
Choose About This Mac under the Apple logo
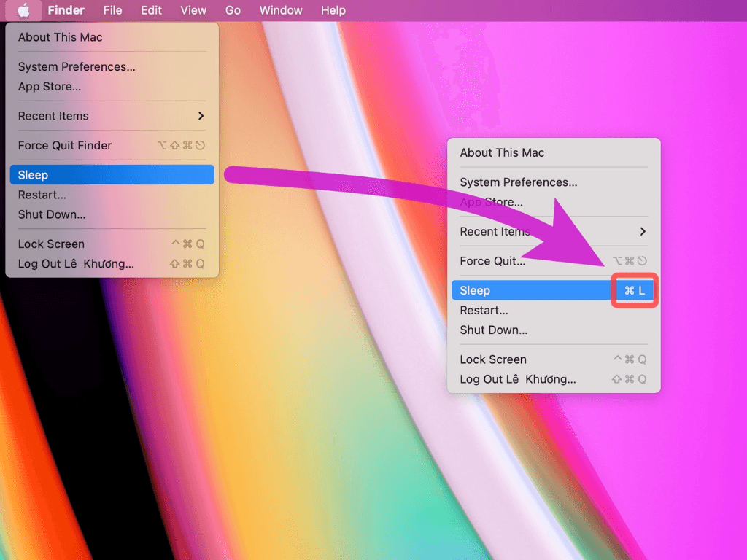point(61,37)
